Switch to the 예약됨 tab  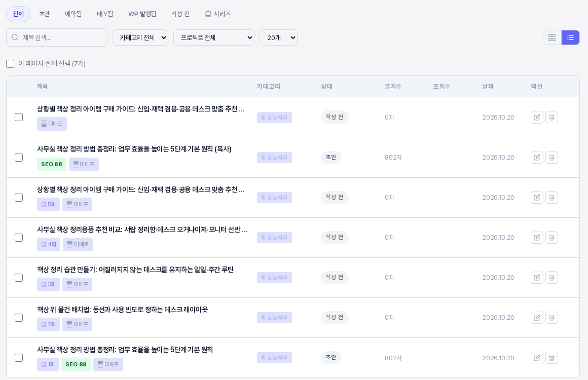(x=73, y=14)
